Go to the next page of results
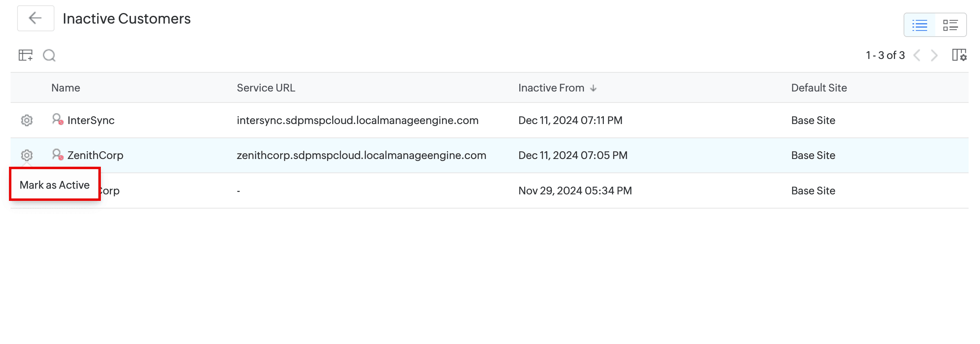Screen dimensions: 980x344 point(934,55)
